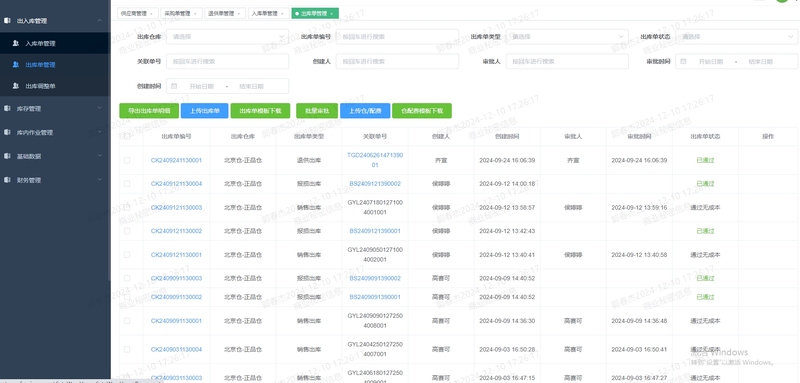Click the 基础数据 menu icon
The height and width of the screenshot is (383, 800).
point(7,157)
